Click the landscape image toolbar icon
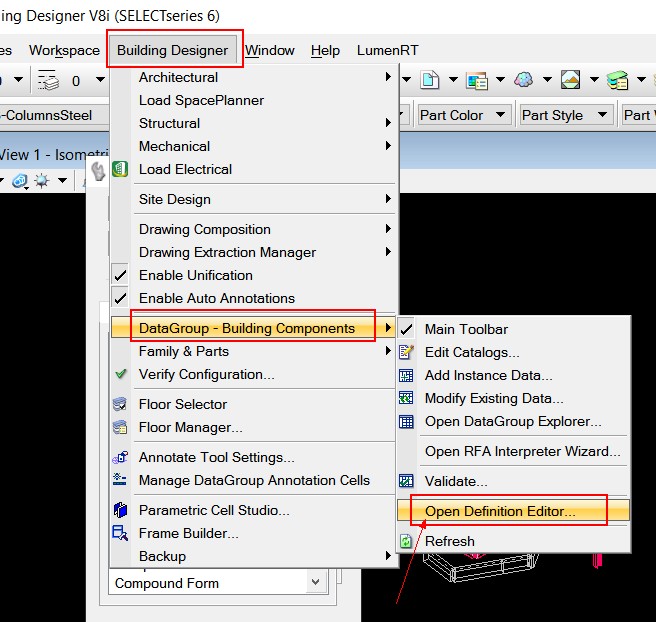656x622 pixels. (571, 79)
